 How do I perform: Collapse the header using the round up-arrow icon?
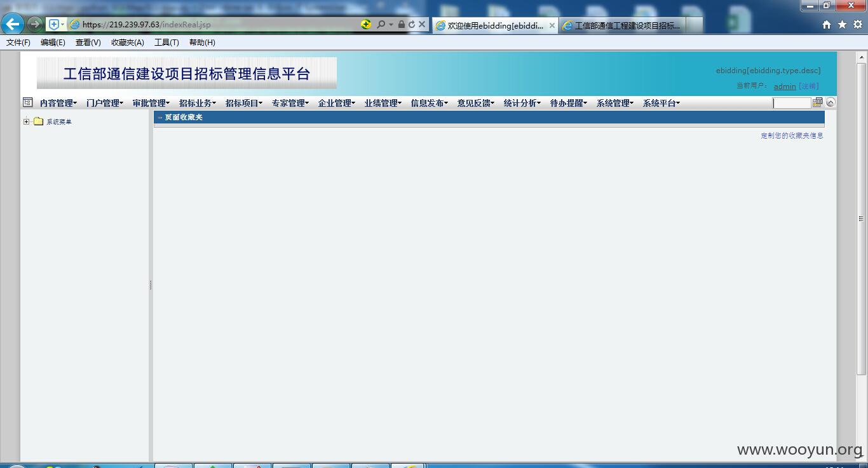point(831,102)
